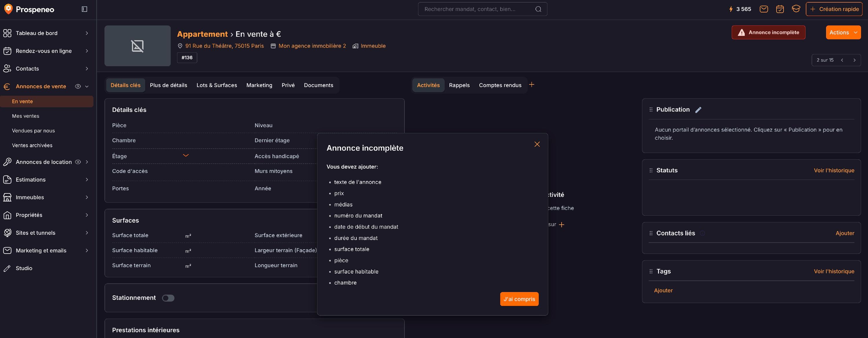Viewport: 868px width, 338px height.
Task: Switch to Plus de détails tab
Action: click(x=168, y=85)
